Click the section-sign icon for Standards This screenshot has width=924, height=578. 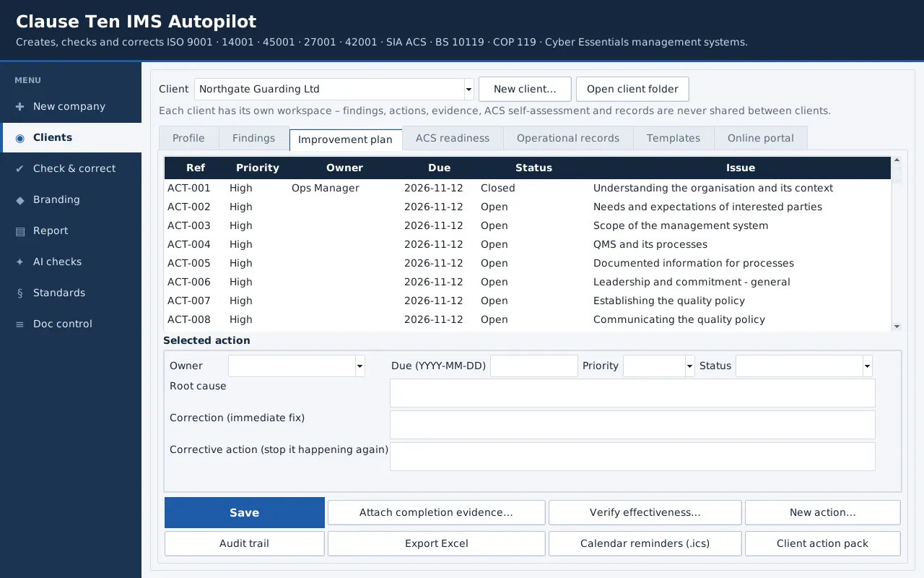(19, 293)
